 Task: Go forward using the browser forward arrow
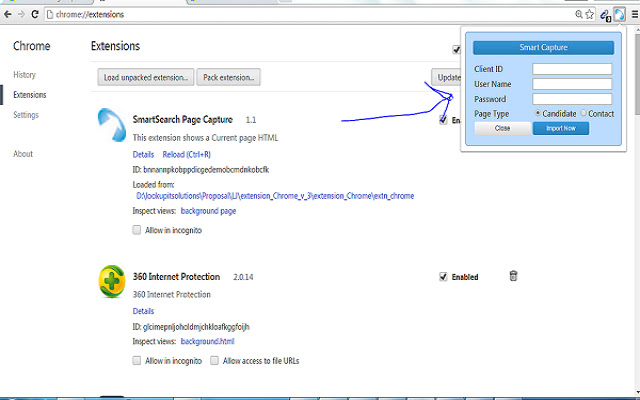tap(21, 15)
